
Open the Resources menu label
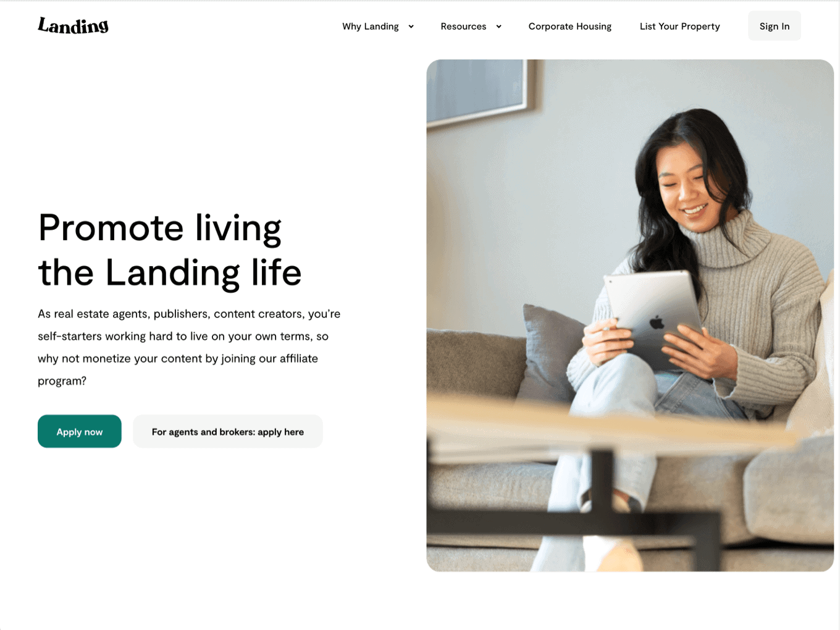(x=463, y=27)
